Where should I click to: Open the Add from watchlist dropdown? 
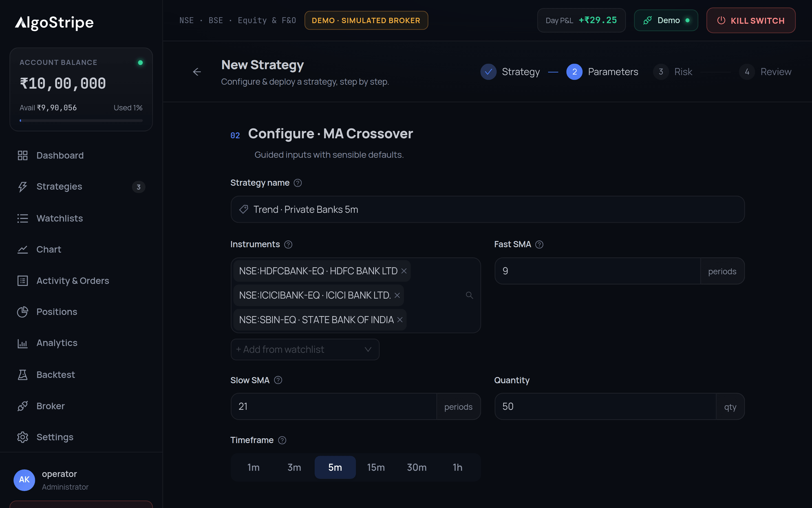coord(305,349)
